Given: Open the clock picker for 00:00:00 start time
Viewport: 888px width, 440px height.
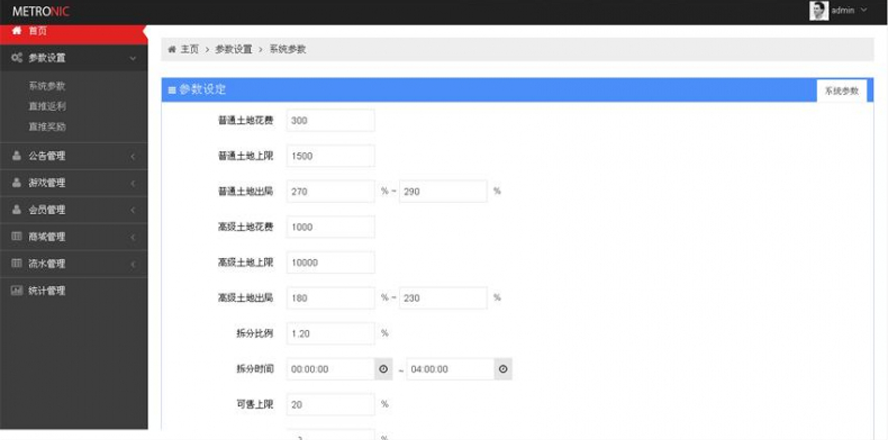Looking at the screenshot, I should (x=383, y=369).
